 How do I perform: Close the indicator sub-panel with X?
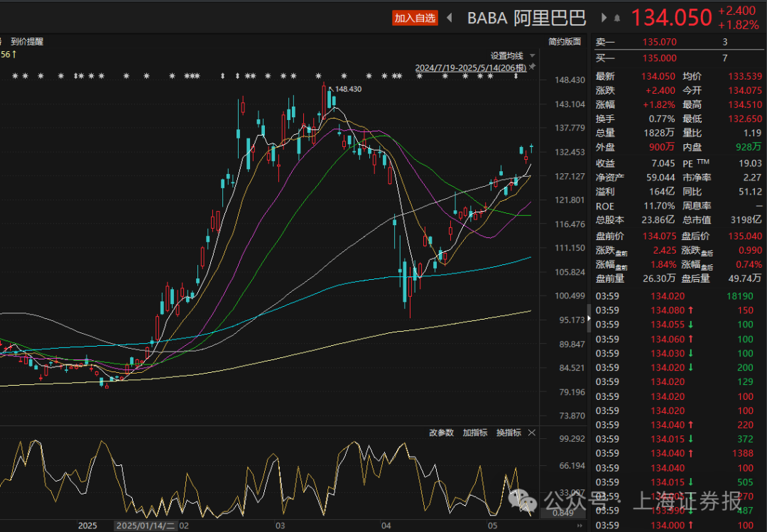(x=531, y=433)
